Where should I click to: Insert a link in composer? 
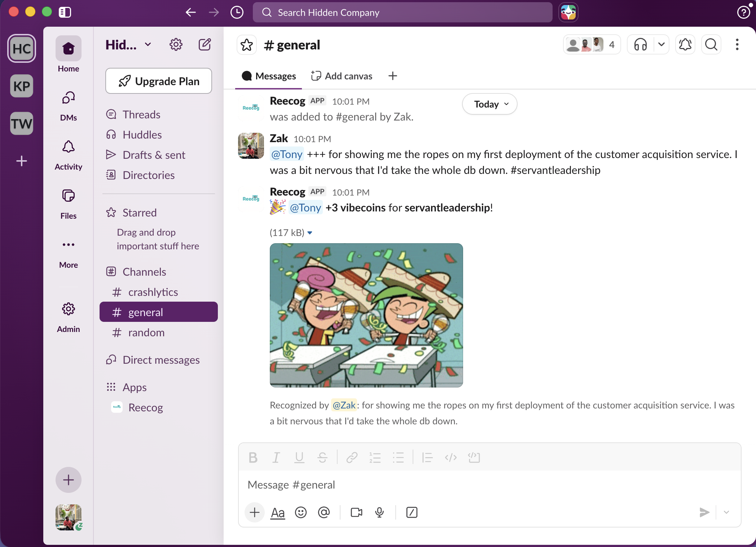(x=352, y=458)
